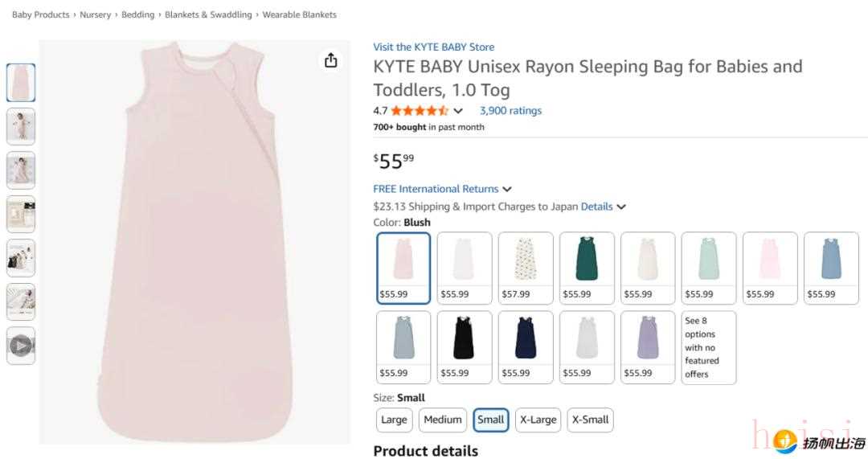Go to Blankets & Swaddling breadcrumb

pos(208,14)
